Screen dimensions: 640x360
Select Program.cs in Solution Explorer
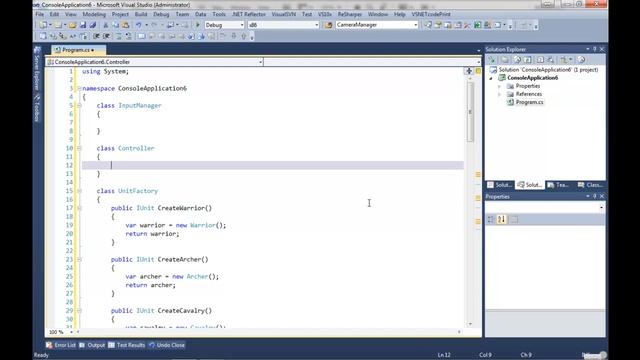[x=529, y=102]
